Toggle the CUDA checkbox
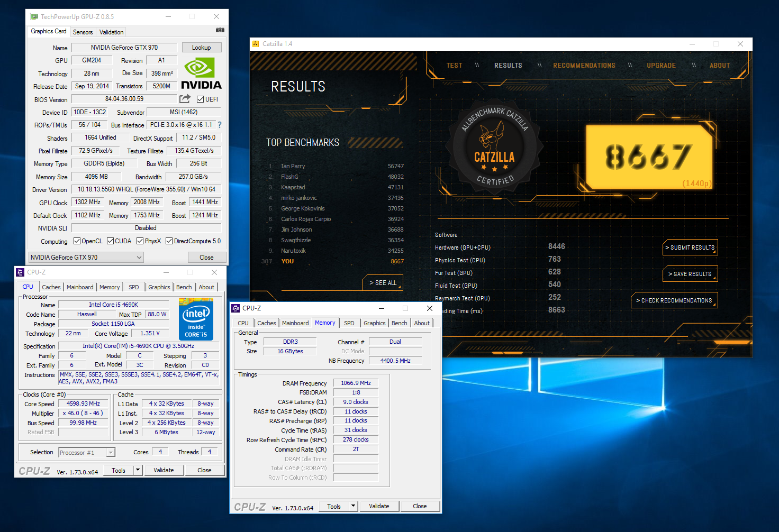Screen dimensions: 779x532 click(x=111, y=241)
